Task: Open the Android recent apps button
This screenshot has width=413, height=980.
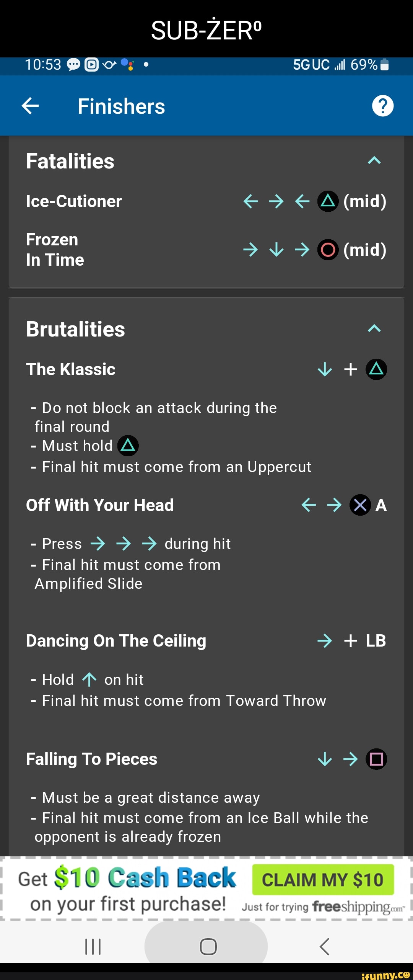Action: point(93,947)
